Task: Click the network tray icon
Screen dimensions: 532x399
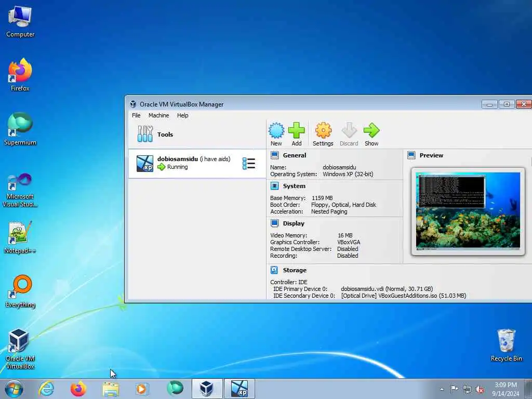Action: click(x=467, y=390)
